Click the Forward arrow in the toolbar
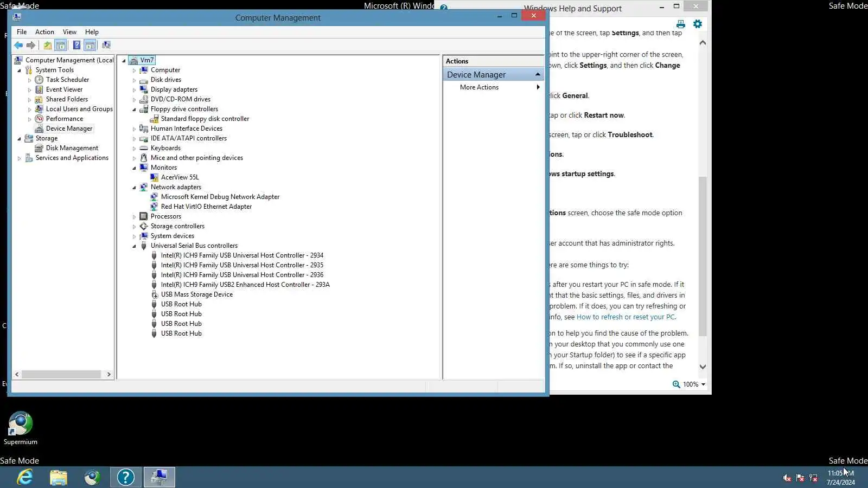Viewport: 868px width, 488px height. 31,45
